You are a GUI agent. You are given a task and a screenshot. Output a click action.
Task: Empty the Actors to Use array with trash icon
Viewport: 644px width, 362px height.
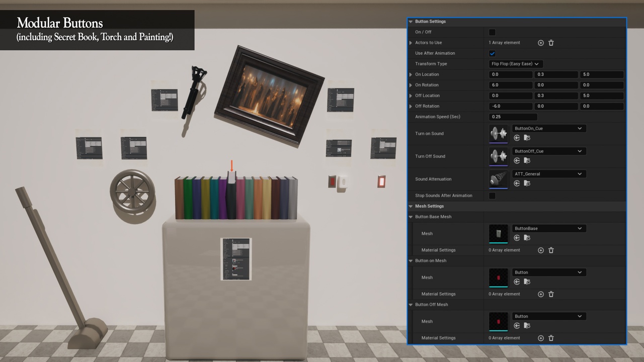pos(551,43)
